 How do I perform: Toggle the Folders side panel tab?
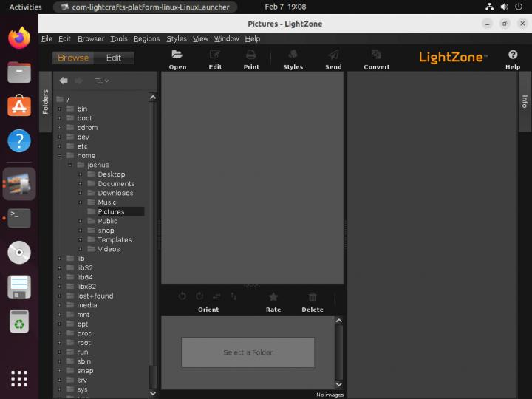[x=45, y=102]
